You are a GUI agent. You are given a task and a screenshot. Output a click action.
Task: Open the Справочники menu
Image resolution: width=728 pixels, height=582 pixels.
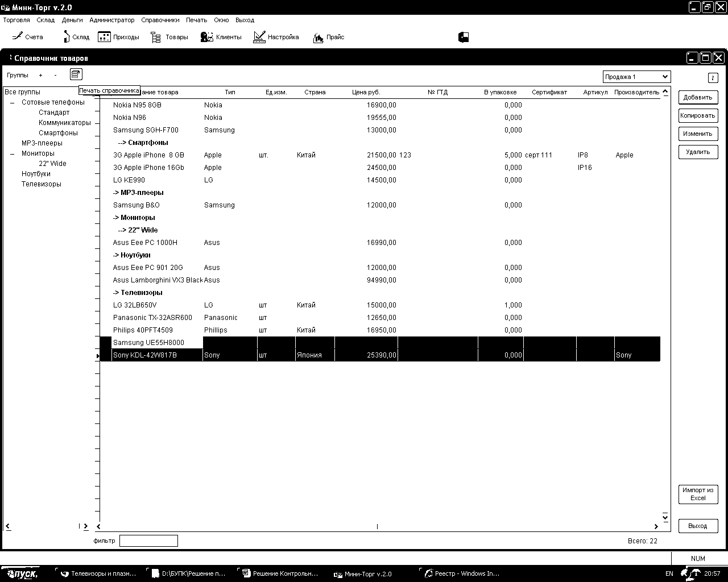[160, 20]
